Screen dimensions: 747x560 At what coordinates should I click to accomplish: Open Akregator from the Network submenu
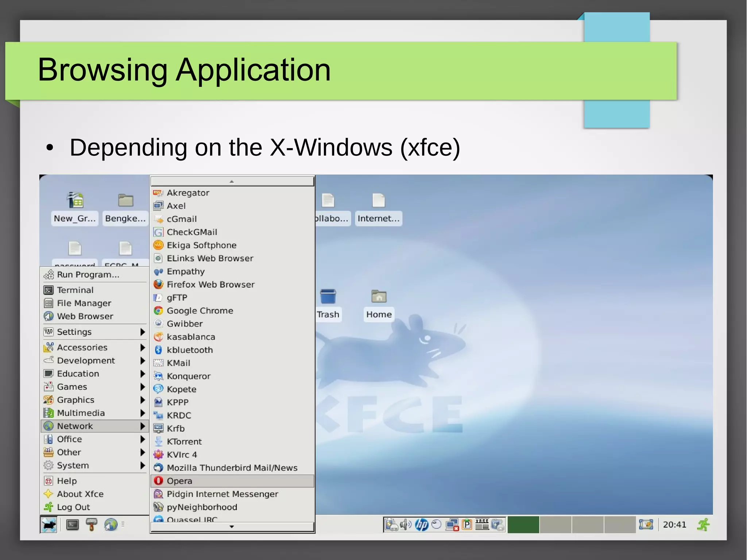point(232,193)
